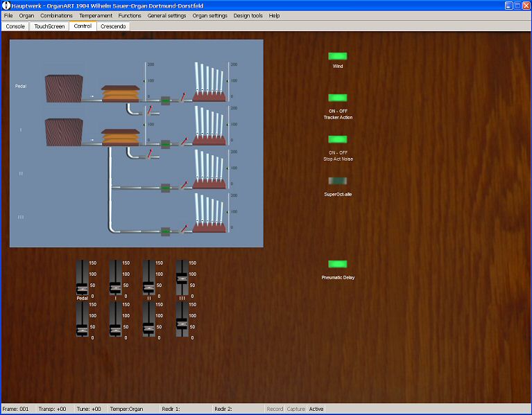Screen dimensions: 532x415
Task: Click the green valve on manual I wind line
Action: point(165,144)
